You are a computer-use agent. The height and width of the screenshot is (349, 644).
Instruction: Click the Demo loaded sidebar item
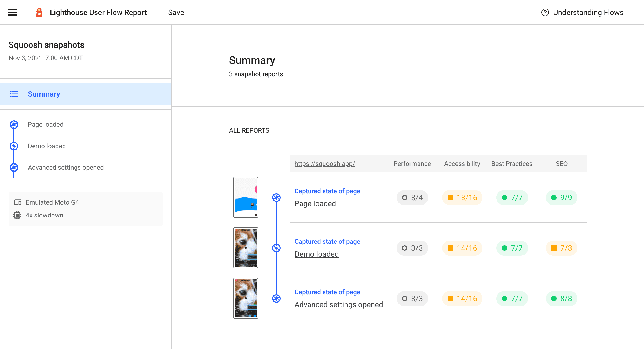[46, 146]
